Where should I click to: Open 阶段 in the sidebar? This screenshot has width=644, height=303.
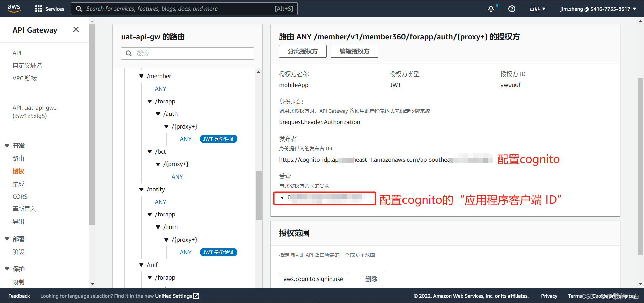point(18,252)
